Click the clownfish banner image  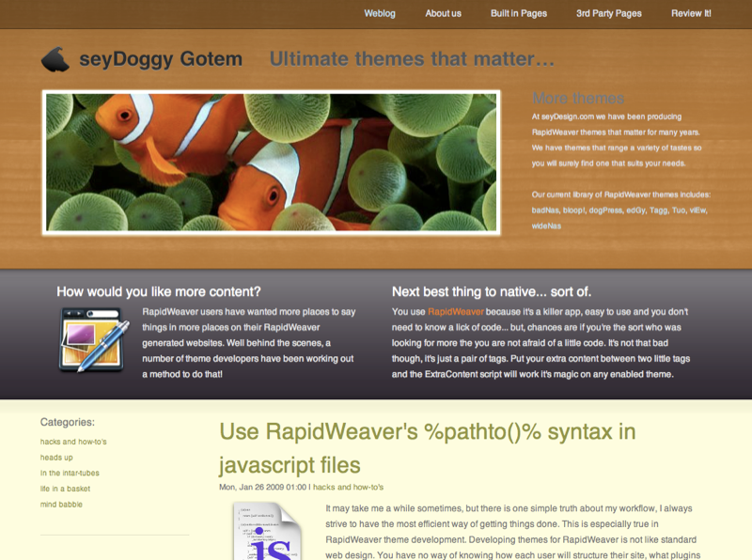pos(270,163)
